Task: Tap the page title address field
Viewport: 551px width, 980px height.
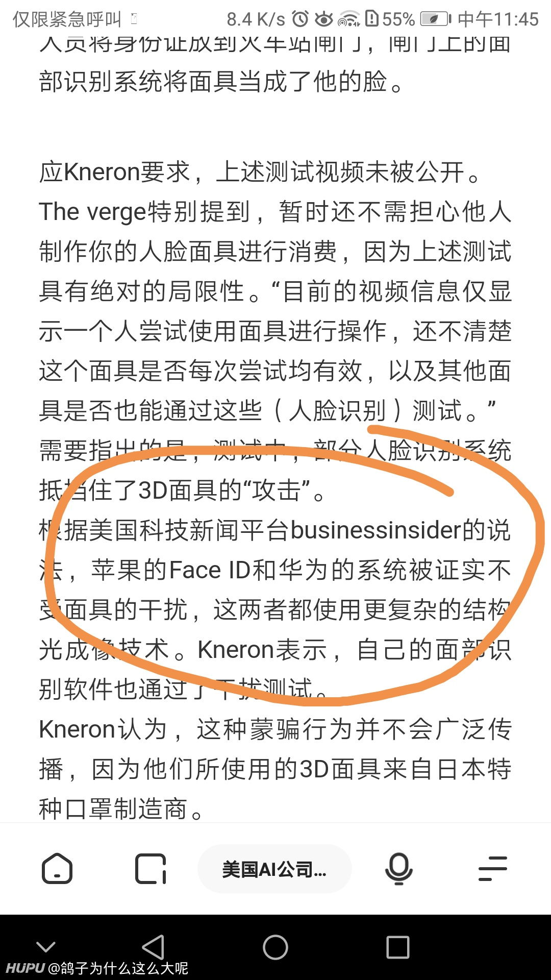Action: point(274,869)
